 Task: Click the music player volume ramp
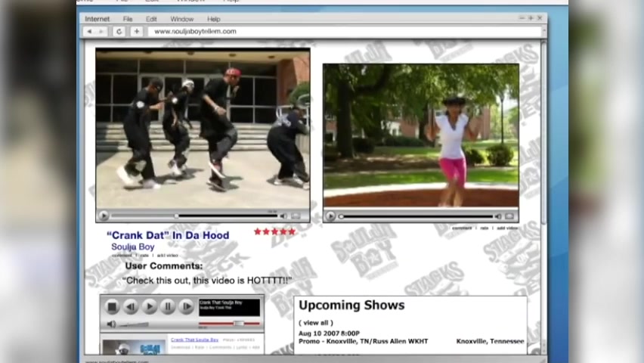[134, 324]
